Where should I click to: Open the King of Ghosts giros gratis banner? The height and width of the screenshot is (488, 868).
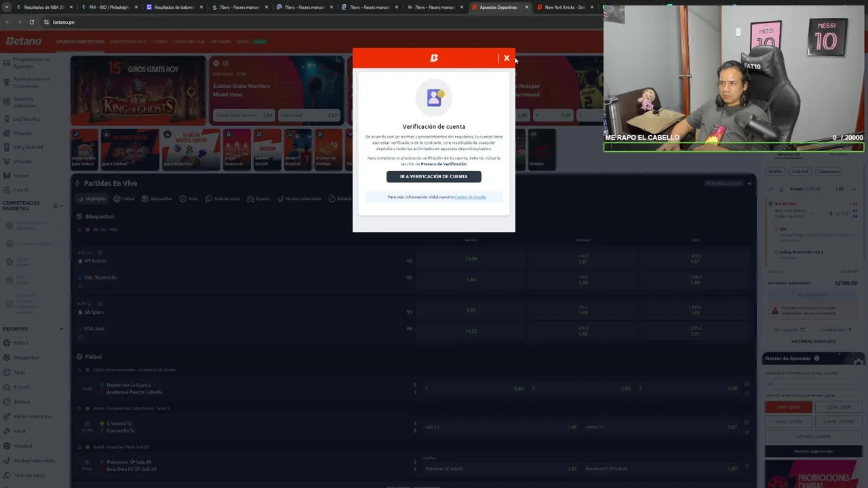click(x=138, y=91)
